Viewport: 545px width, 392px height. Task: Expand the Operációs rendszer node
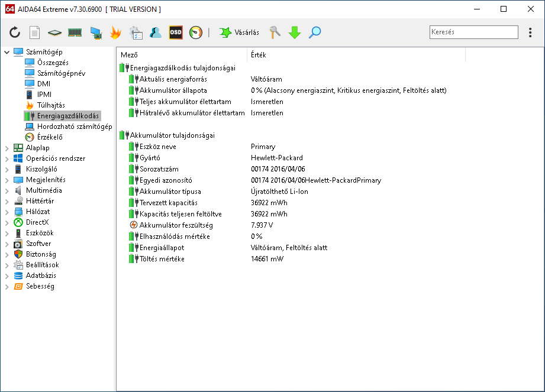(x=7, y=158)
